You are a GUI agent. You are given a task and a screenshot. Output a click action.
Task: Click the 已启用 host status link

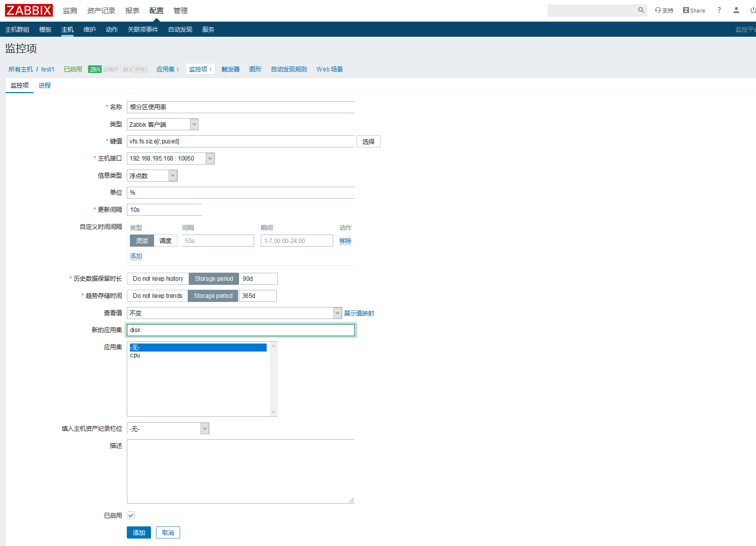click(x=73, y=69)
